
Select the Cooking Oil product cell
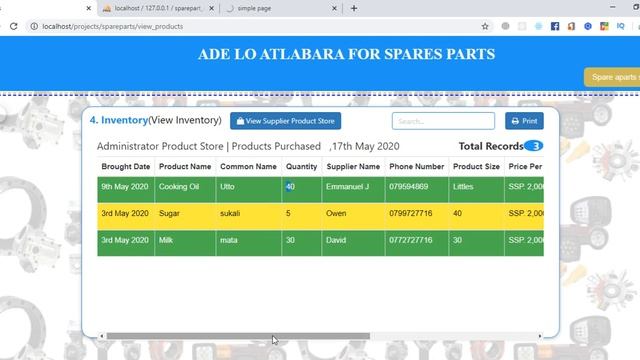(185, 189)
